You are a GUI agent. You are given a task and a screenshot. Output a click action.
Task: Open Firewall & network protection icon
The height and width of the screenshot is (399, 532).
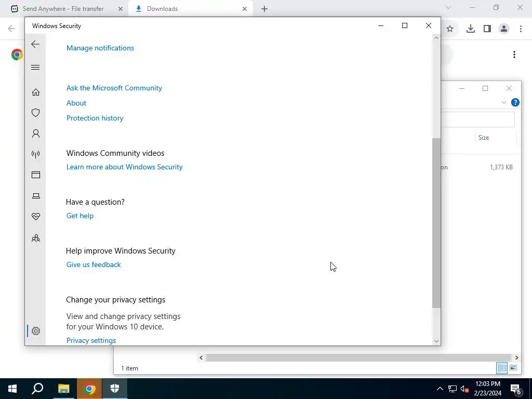36,154
